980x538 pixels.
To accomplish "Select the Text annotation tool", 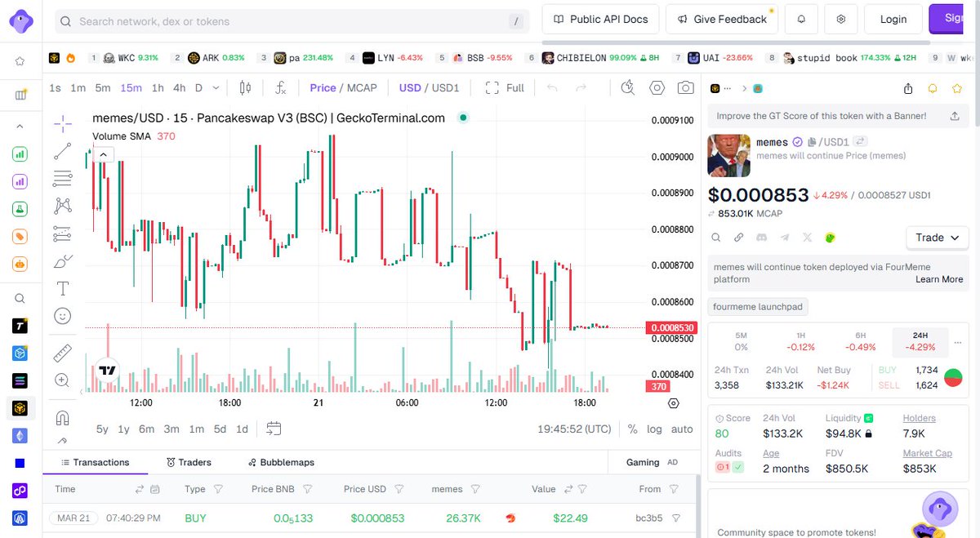I will coord(63,287).
